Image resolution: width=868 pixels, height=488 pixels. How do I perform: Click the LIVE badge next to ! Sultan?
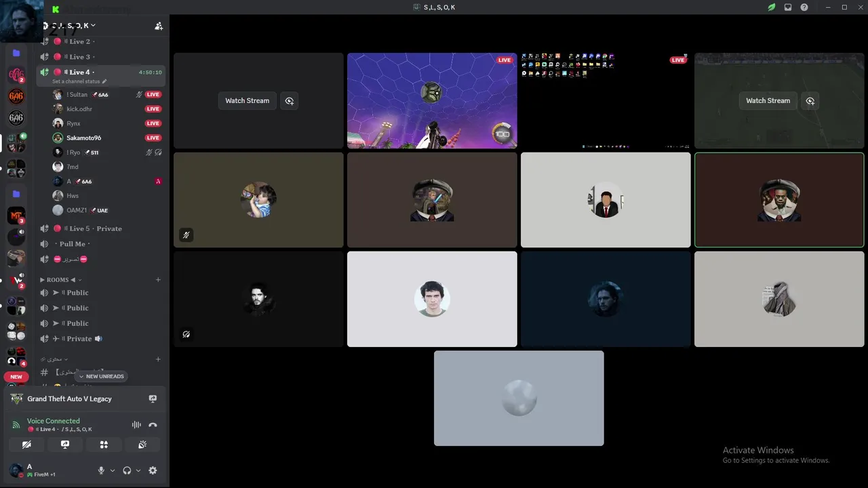coord(153,95)
